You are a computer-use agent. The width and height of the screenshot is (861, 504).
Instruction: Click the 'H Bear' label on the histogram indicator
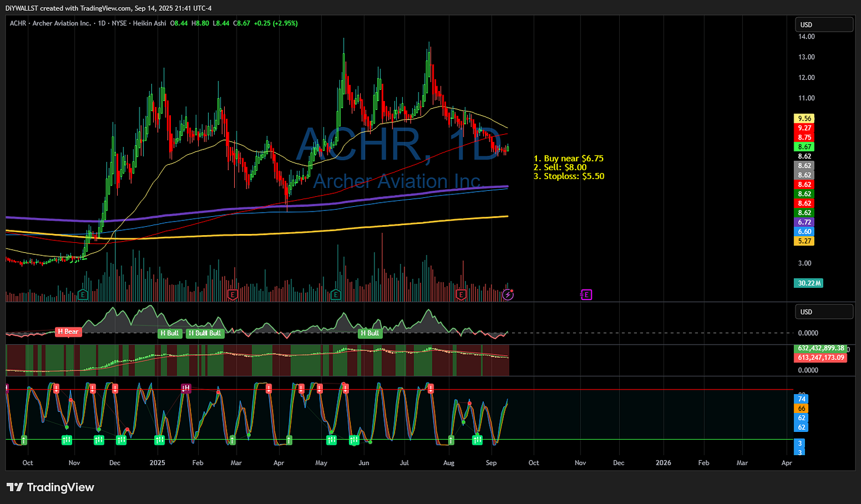coord(68,331)
